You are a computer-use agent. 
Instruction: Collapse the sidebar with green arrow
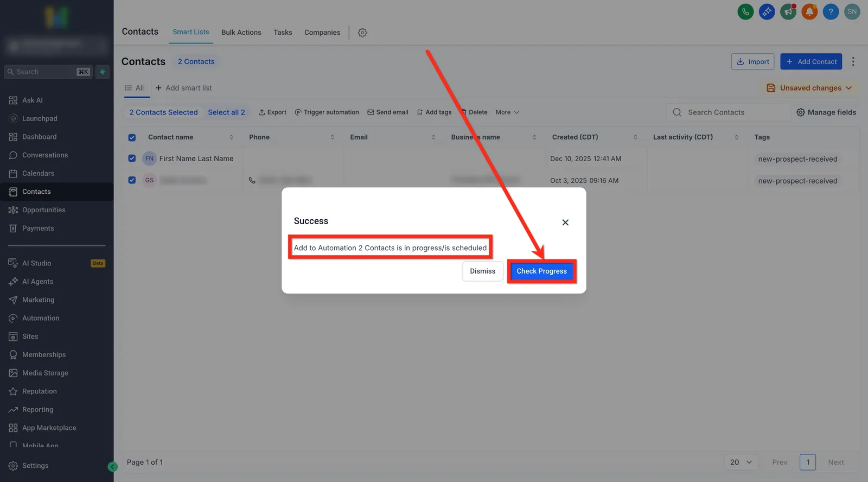(112, 466)
